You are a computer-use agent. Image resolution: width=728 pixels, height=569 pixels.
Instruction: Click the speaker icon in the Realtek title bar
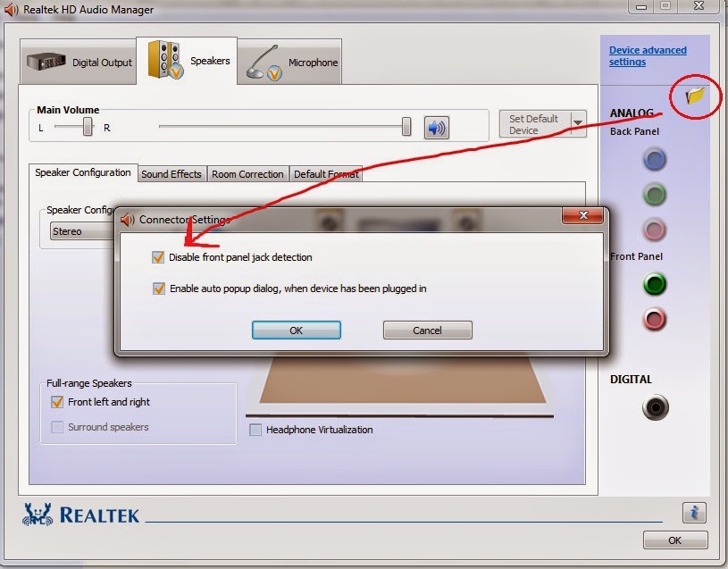click(x=10, y=9)
